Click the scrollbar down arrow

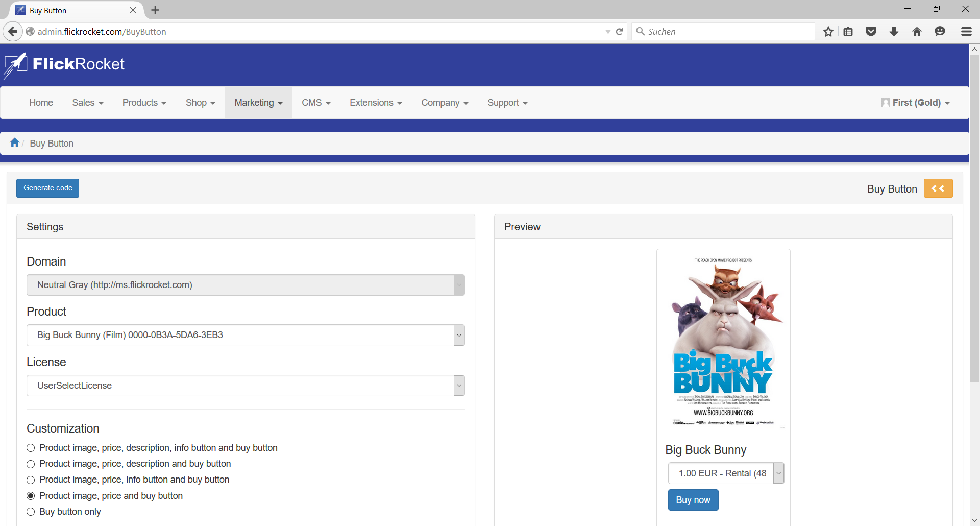(x=974, y=520)
